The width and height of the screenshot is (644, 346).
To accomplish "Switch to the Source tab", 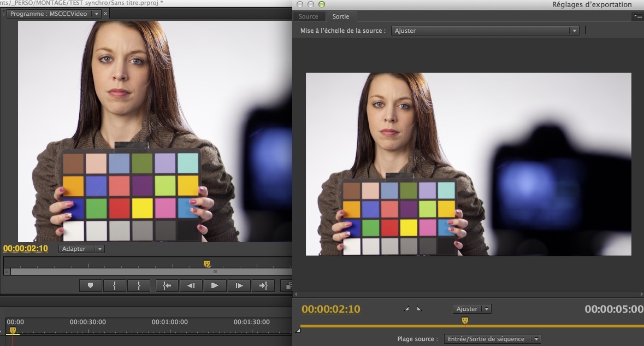I will point(308,16).
